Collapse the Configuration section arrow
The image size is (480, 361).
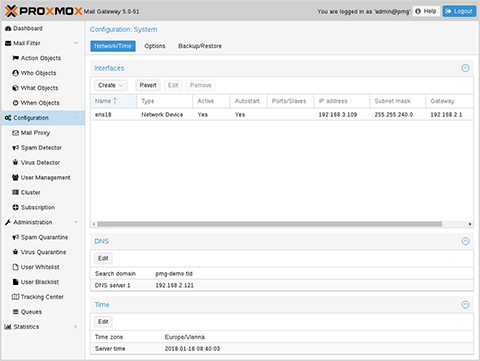point(76,118)
